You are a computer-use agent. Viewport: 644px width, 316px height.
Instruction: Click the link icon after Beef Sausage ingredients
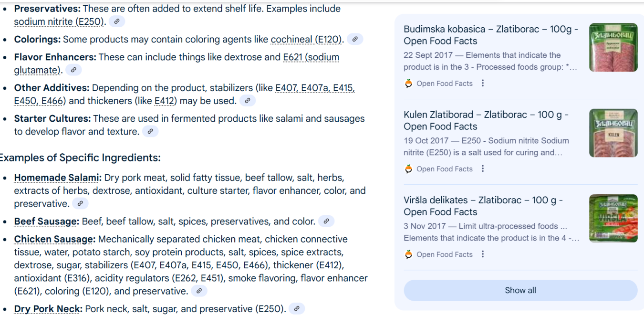(x=326, y=221)
